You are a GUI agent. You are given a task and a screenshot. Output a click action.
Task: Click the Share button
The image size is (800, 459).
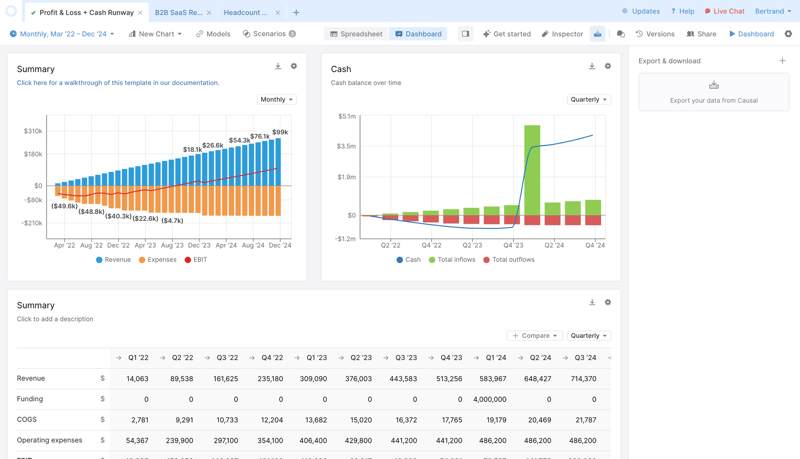[x=701, y=34]
